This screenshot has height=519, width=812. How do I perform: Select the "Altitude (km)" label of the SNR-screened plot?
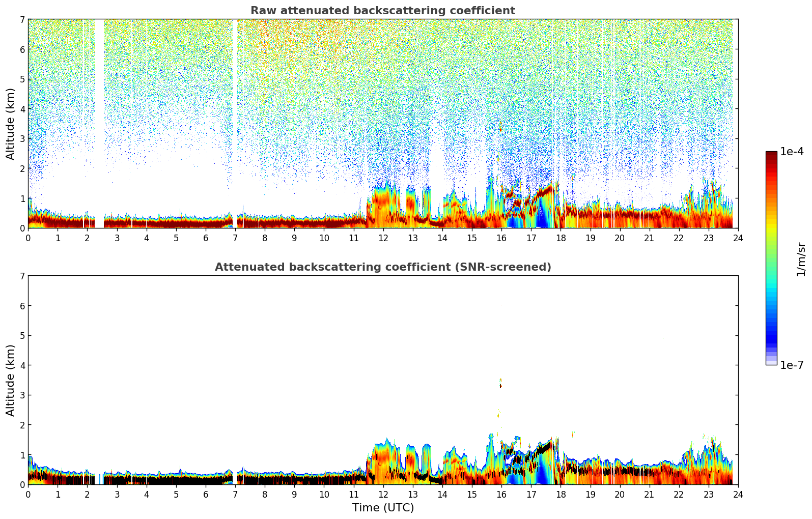[x=11, y=380]
